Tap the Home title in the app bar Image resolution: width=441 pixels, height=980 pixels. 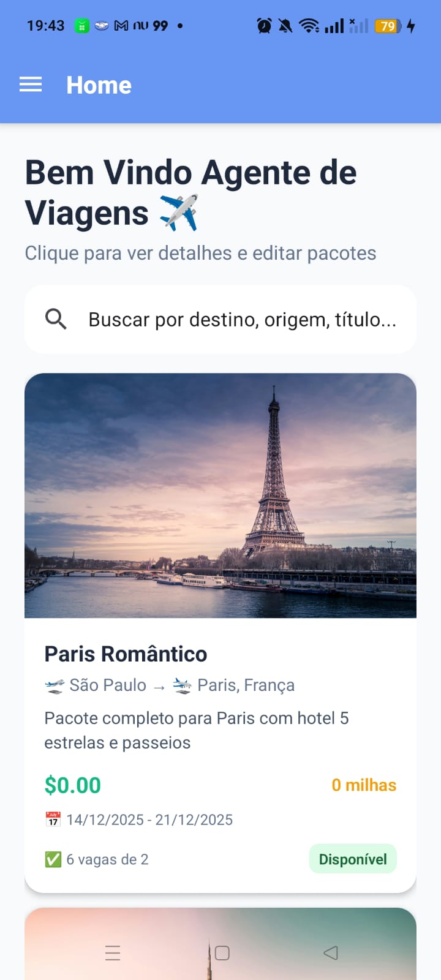point(99,85)
